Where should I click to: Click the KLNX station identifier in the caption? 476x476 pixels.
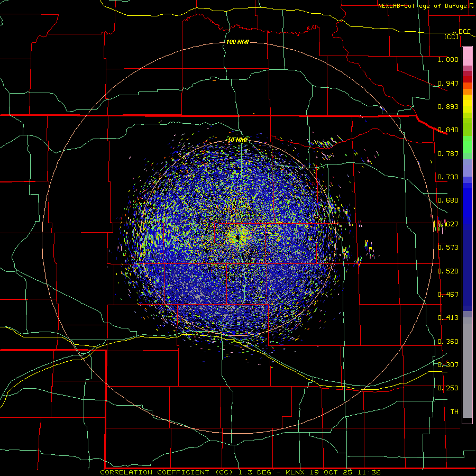[x=295, y=472]
